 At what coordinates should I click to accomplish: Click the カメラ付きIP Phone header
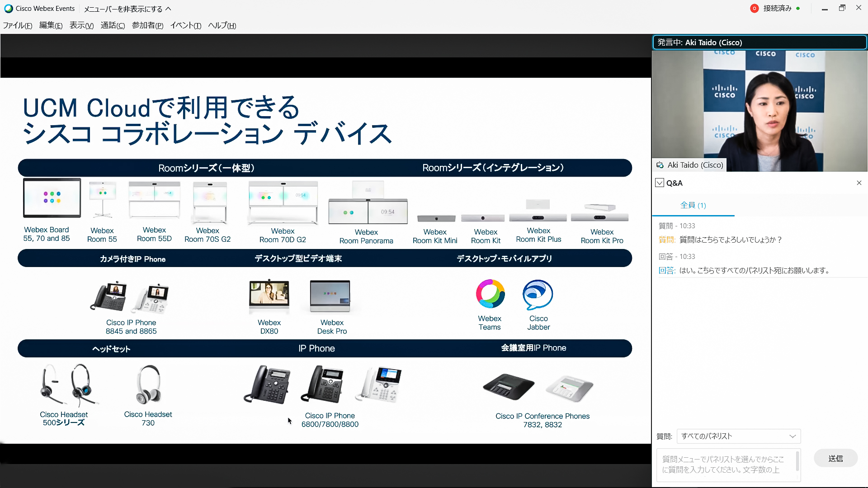132,259
